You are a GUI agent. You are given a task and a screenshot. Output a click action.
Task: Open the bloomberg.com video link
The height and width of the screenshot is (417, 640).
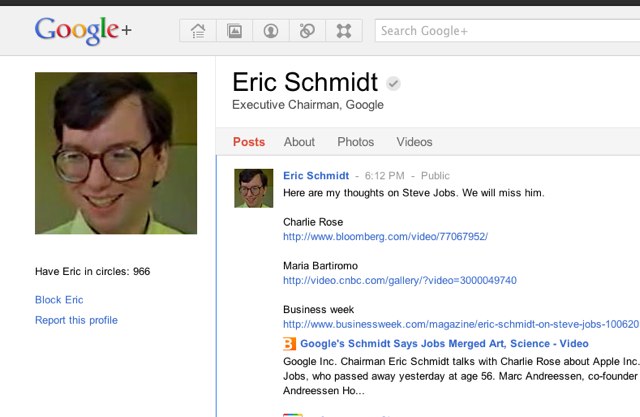coord(385,237)
